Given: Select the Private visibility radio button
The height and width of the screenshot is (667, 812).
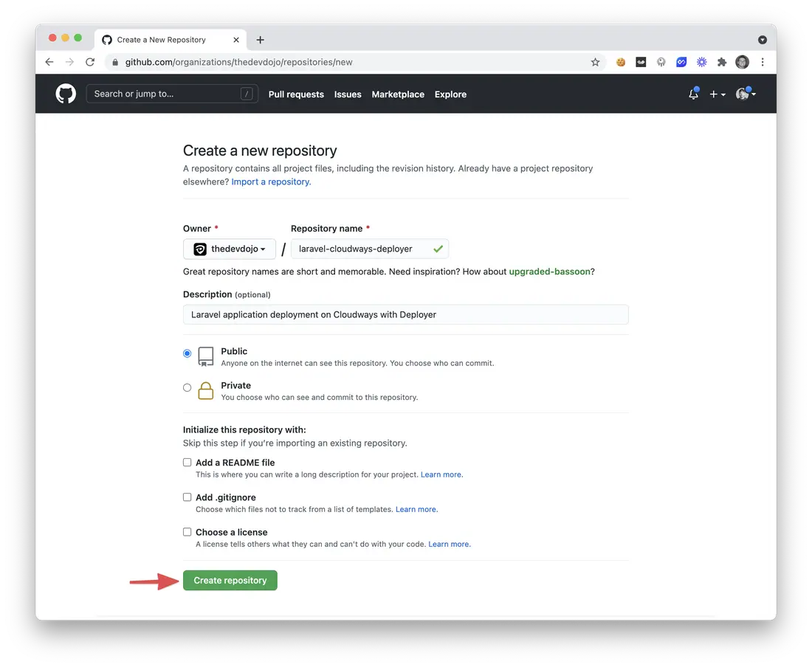Looking at the screenshot, I should (x=187, y=387).
